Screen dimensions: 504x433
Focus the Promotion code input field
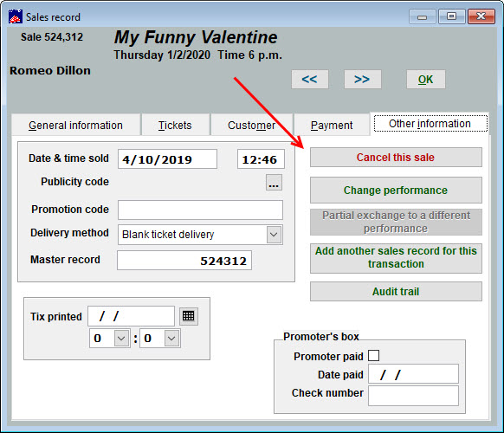coord(200,210)
